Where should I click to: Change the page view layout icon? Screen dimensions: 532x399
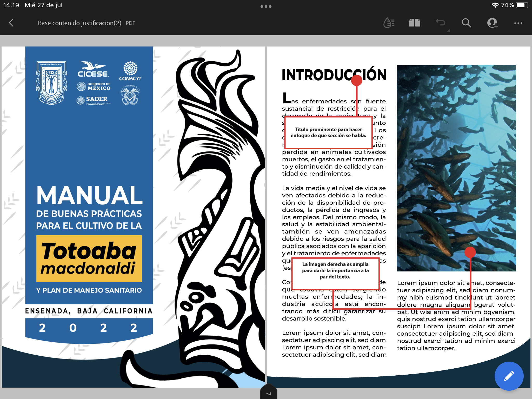tap(415, 23)
